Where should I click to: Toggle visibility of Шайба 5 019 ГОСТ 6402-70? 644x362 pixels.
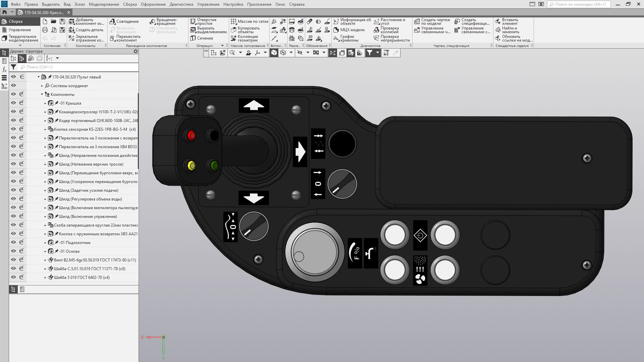click(13, 277)
